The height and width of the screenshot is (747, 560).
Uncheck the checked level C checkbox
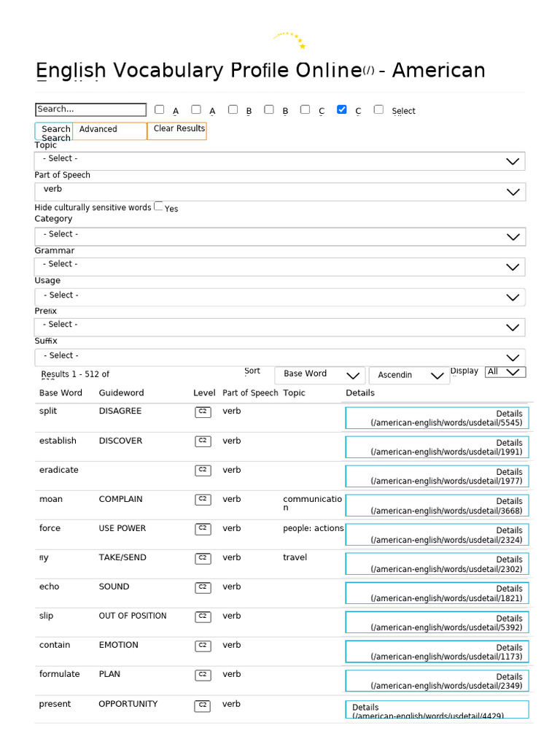pos(342,109)
